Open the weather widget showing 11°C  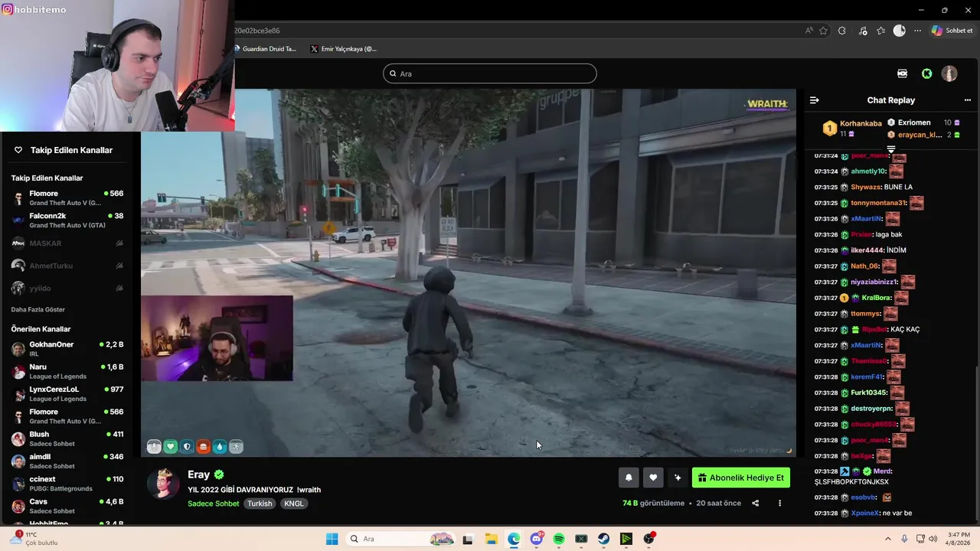(x=32, y=539)
